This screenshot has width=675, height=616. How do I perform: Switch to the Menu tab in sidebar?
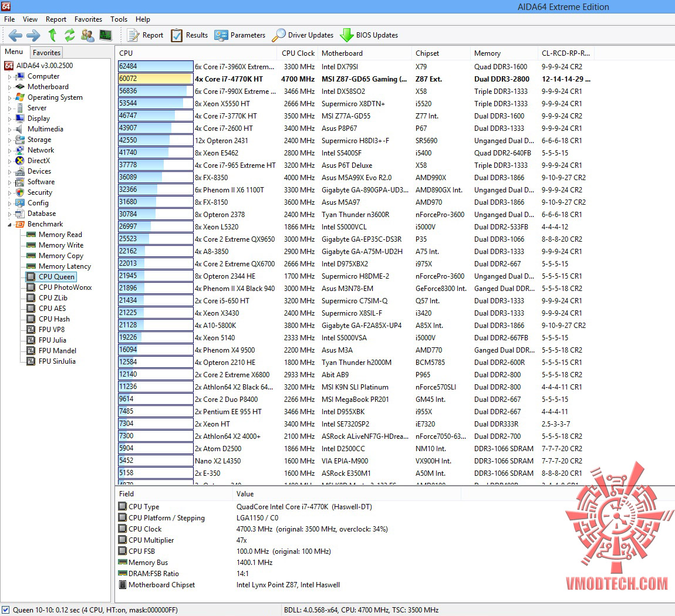pyautogui.click(x=14, y=52)
